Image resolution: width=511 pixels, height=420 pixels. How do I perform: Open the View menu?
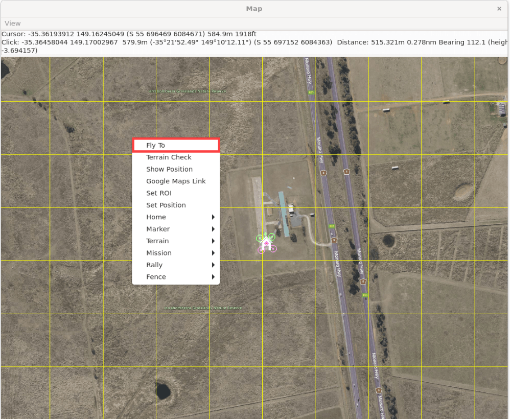(x=13, y=24)
